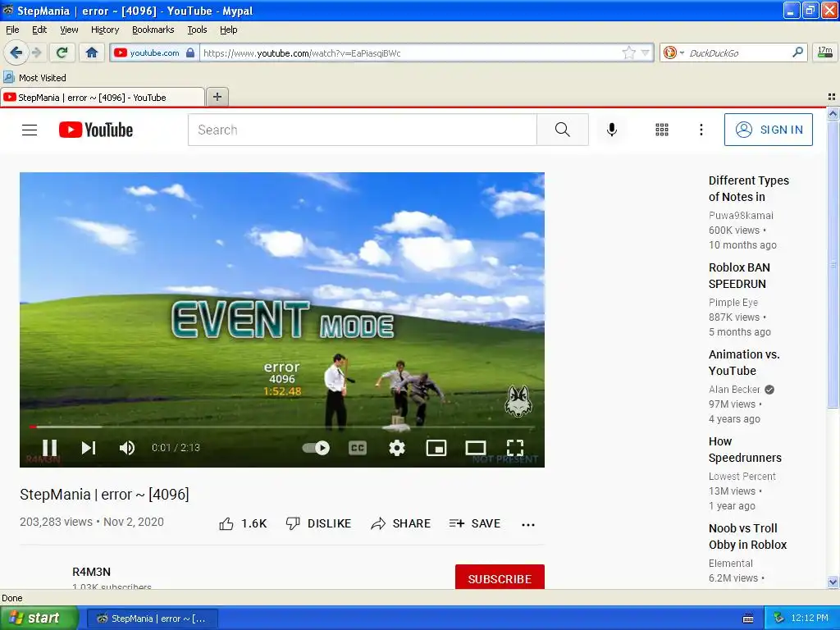Click the browser forward arrow

[37, 52]
